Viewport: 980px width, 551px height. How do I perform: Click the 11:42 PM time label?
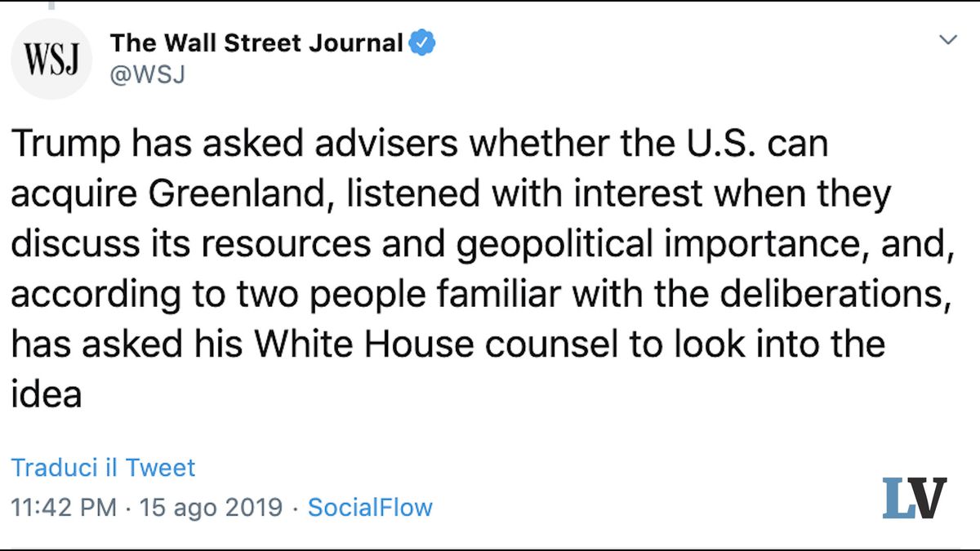[66, 507]
